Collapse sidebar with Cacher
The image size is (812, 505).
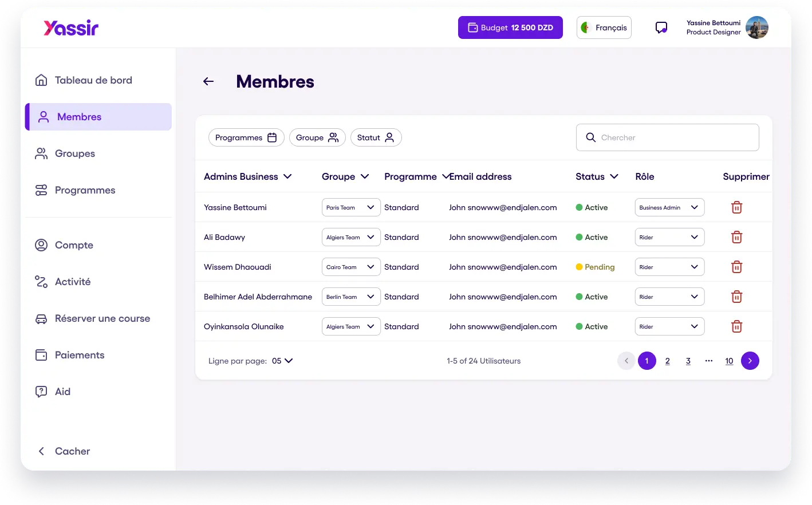[x=63, y=451]
